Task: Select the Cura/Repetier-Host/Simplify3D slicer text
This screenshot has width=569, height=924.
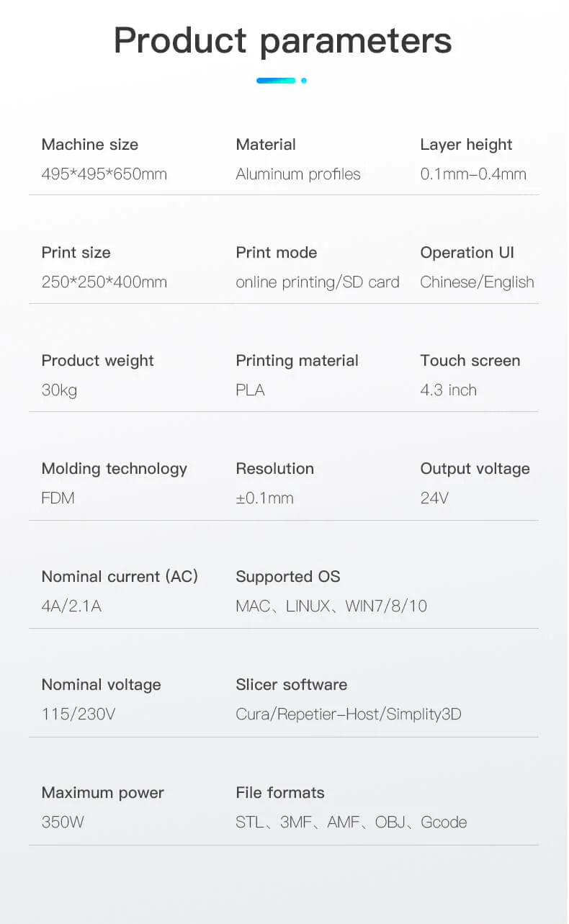Action: click(349, 714)
